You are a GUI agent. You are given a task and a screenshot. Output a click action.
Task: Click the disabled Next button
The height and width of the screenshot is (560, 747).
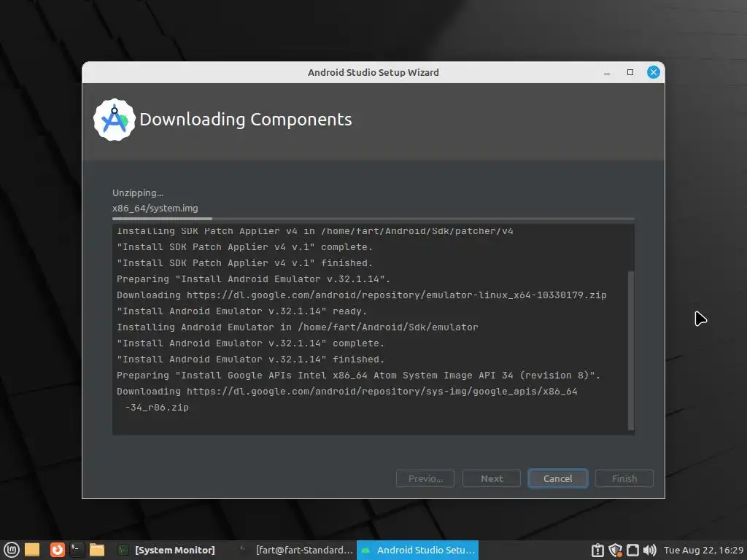point(491,478)
